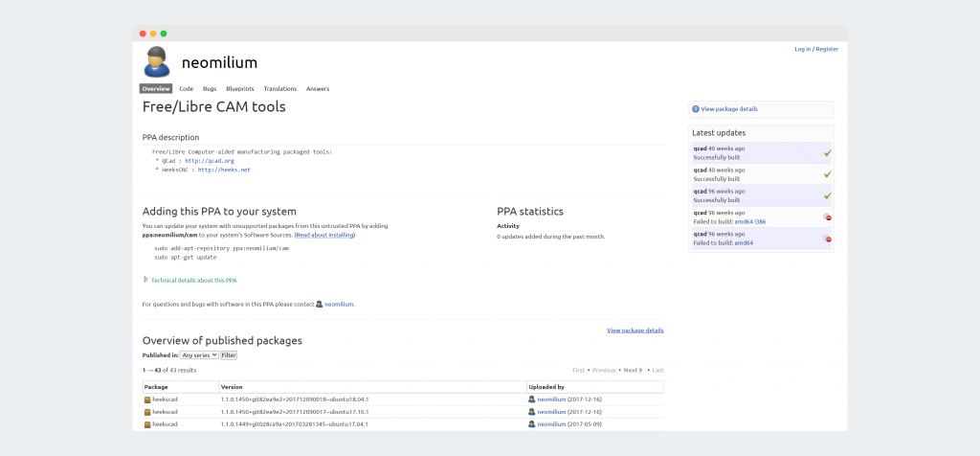Click version 1.1.0.1449+git028ca9a~201703281345~ubuntu17.04.1
Screen dimensions: 980x456
[295, 424]
